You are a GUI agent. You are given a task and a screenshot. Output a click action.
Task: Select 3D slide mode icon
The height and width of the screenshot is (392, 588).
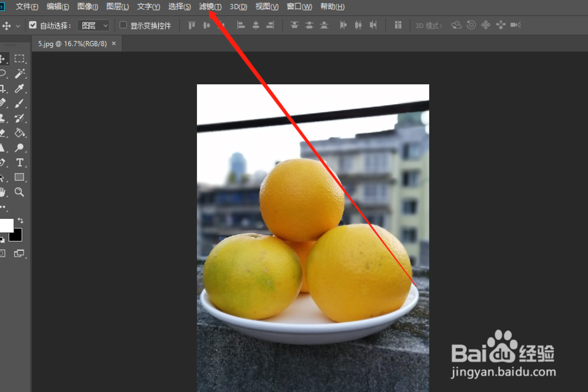click(500, 25)
